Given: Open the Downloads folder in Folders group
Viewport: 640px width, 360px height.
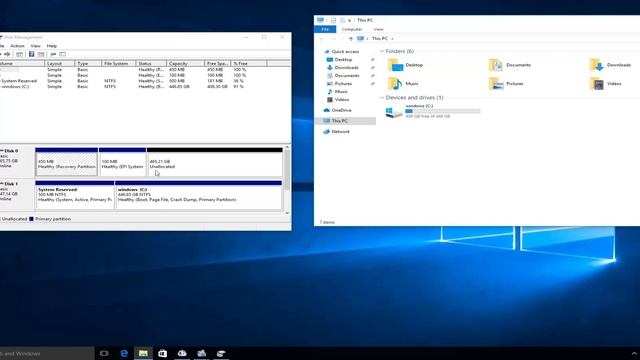Looking at the screenshot, I should click(x=610, y=65).
